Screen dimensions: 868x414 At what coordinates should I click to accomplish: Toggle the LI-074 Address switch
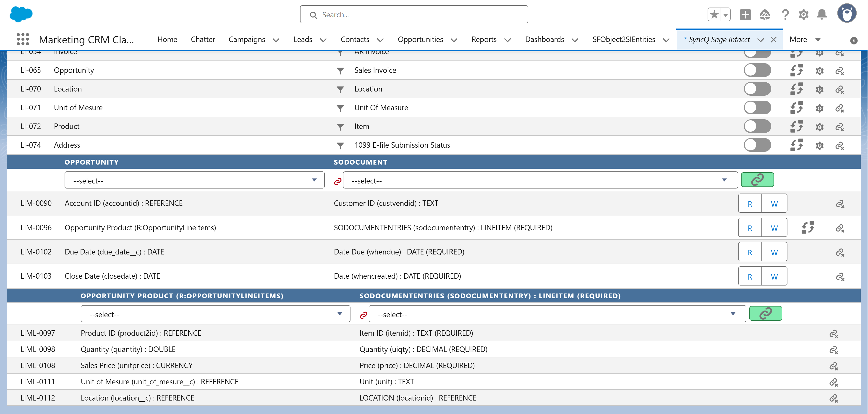757,145
